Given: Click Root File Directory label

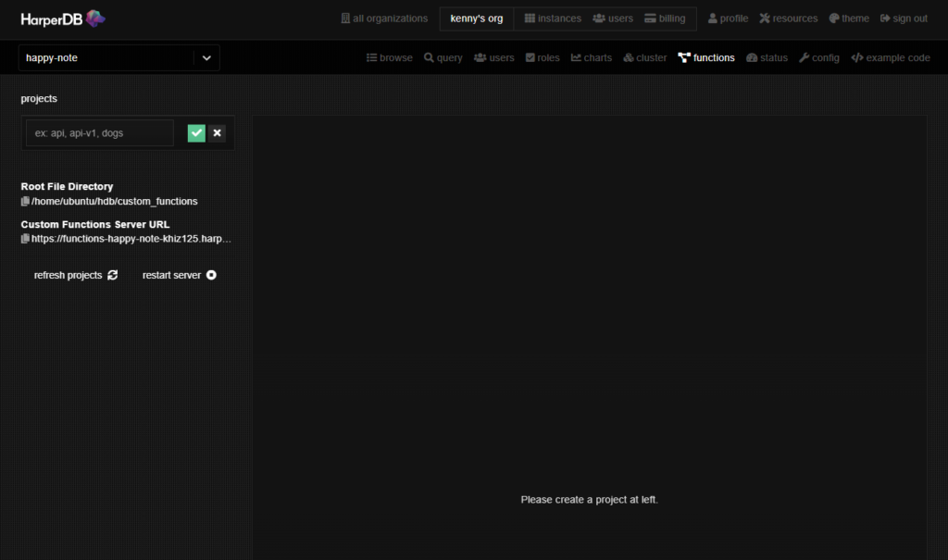Looking at the screenshot, I should [x=67, y=187].
